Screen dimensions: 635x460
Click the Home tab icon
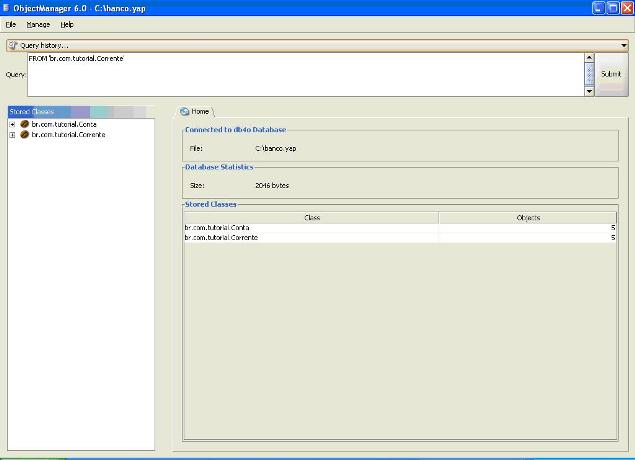coord(185,111)
